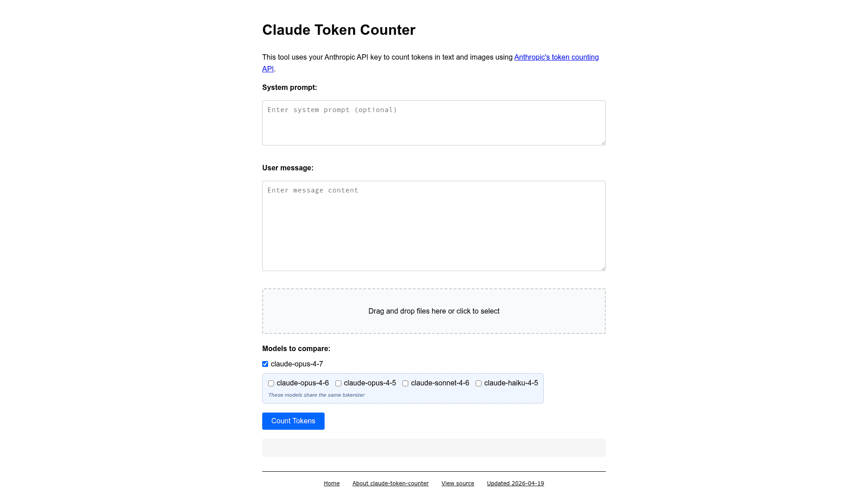Click the Count Tokens button
The width and height of the screenshot is (868, 488).
click(293, 421)
